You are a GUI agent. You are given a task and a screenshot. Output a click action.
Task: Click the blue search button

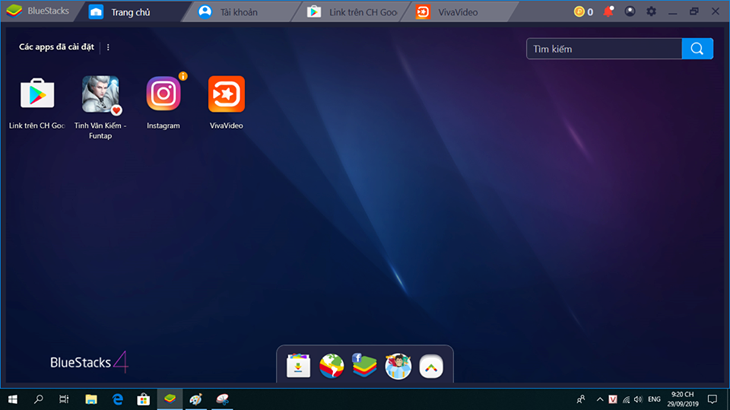697,49
